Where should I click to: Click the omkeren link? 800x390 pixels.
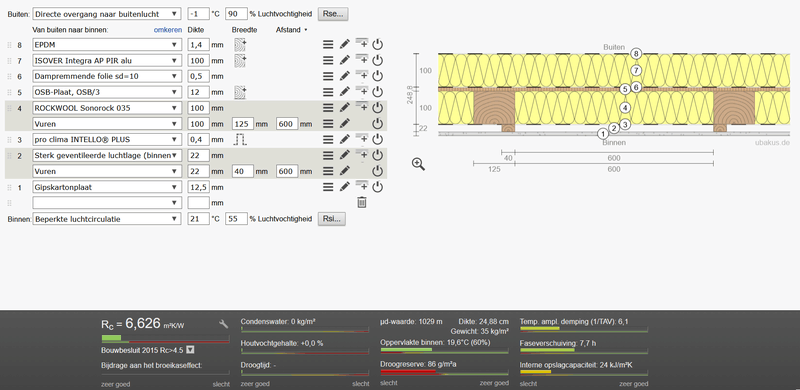tap(168, 30)
